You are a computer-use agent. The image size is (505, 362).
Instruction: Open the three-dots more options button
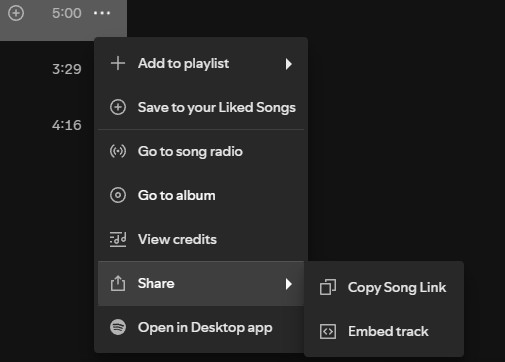102,13
